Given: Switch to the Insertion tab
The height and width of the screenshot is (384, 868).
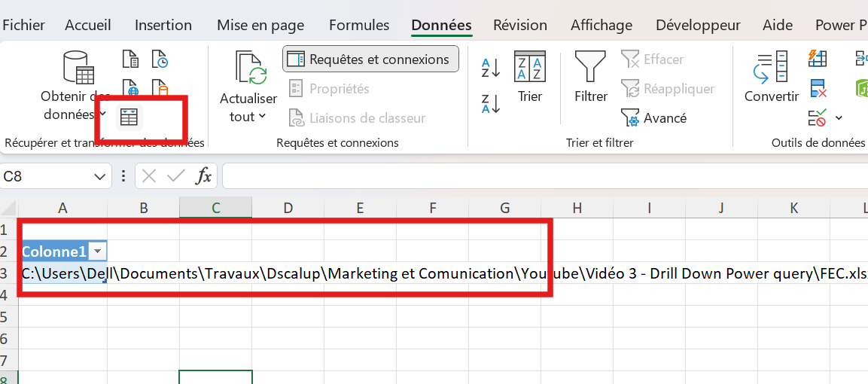Looking at the screenshot, I should [163, 25].
